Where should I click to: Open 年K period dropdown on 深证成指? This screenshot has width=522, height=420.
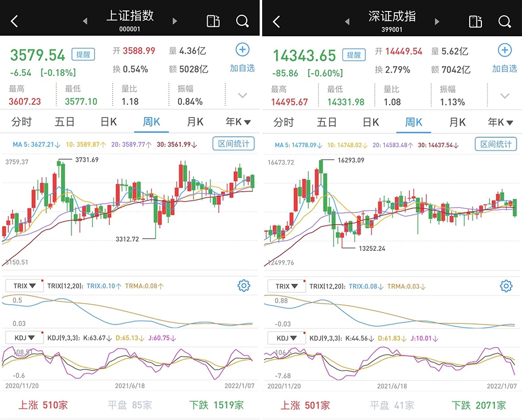tap(501, 122)
